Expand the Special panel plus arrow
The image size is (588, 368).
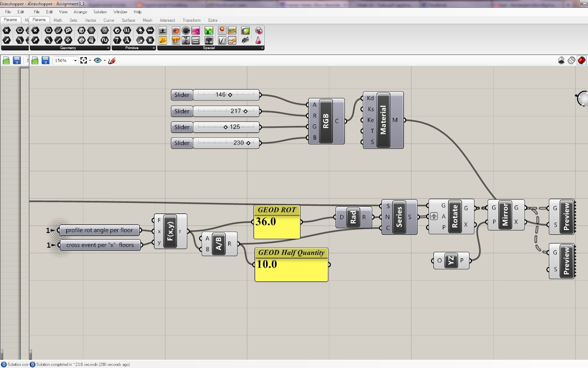pos(262,48)
